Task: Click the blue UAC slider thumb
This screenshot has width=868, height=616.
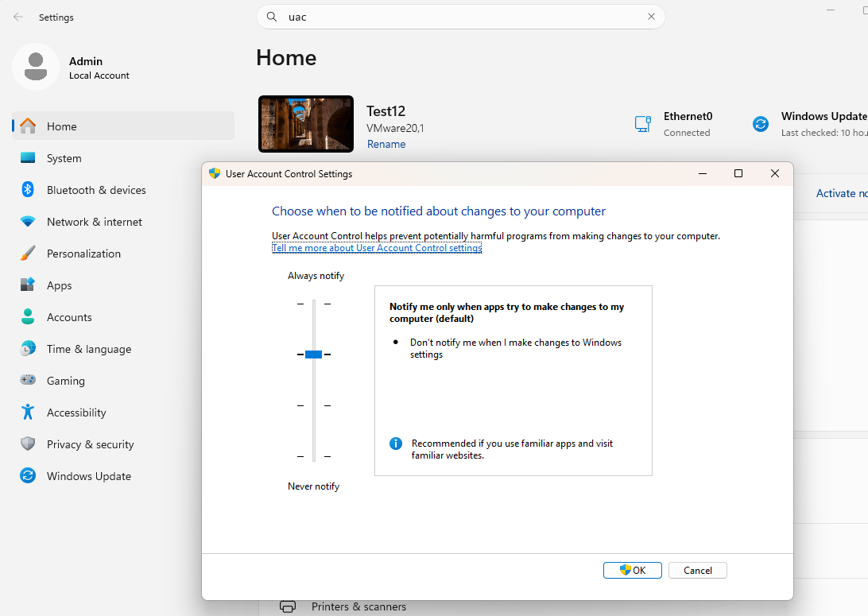Action: (x=313, y=354)
